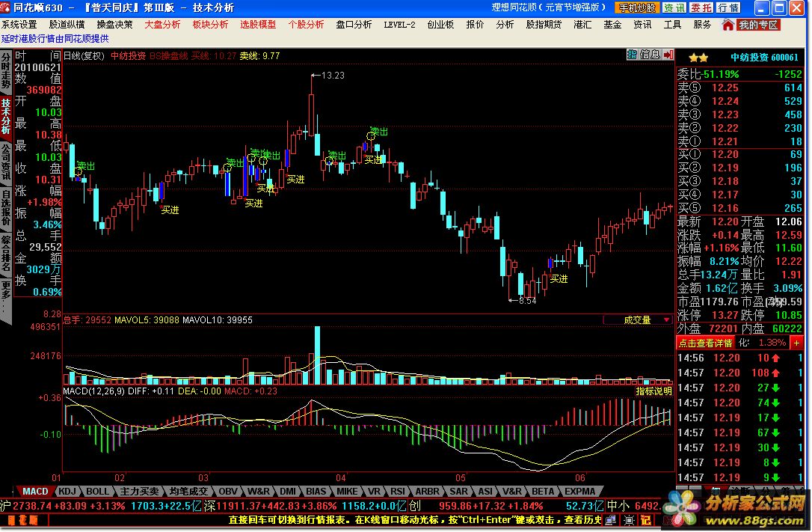Switch to the ASI indicator tab
This screenshot has height=532, width=812.
(485, 491)
